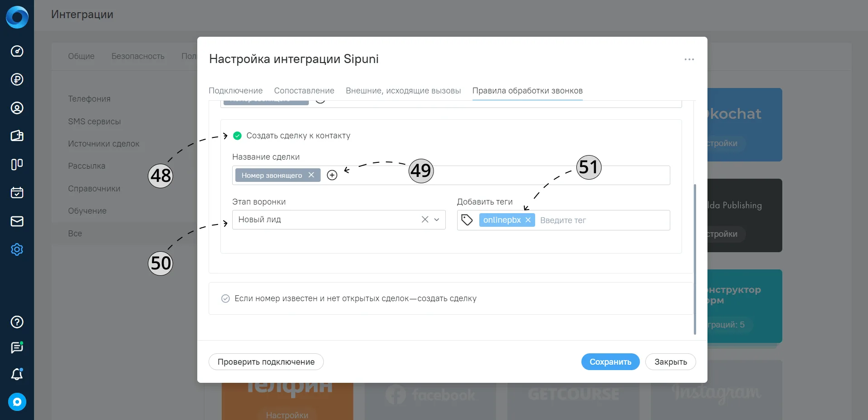Click the round blue support chat button
The height and width of the screenshot is (420, 868).
[x=17, y=402]
